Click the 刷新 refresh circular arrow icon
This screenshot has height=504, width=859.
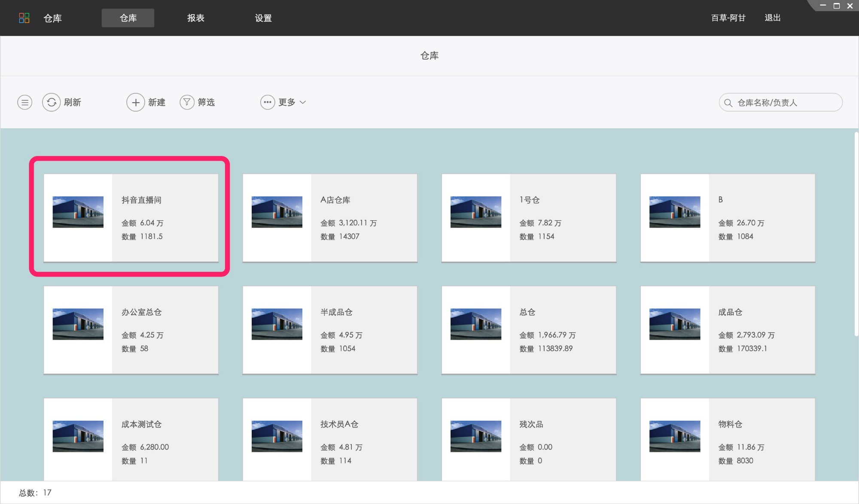[x=52, y=102]
